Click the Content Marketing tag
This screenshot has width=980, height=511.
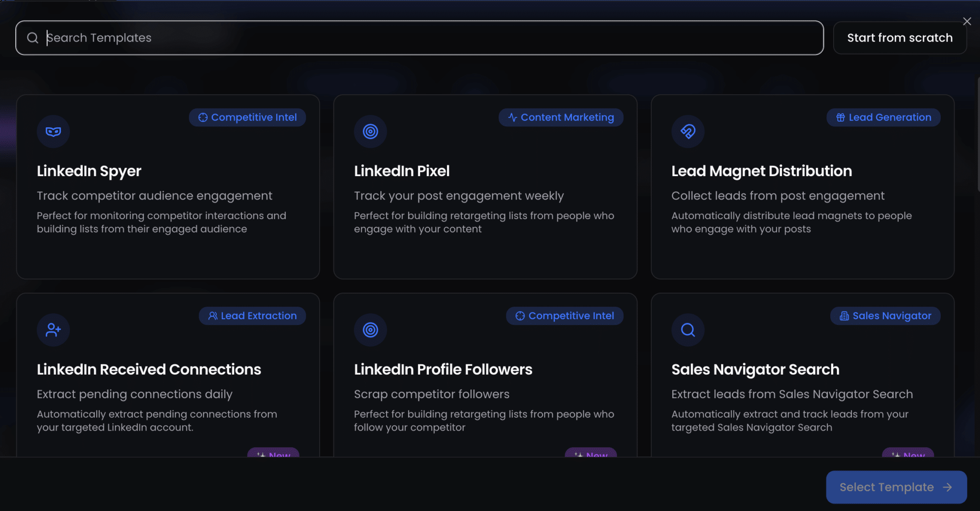tap(561, 117)
